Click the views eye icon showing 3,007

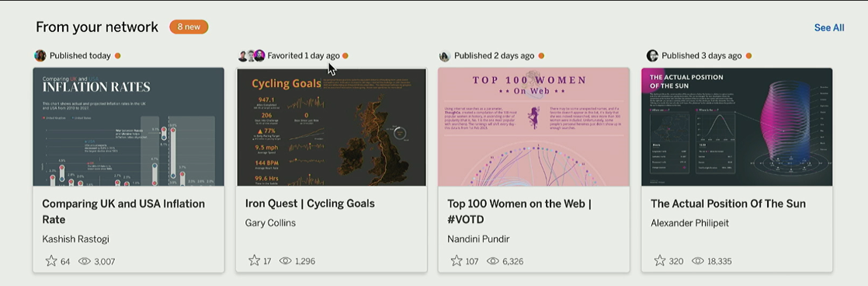[x=84, y=261]
